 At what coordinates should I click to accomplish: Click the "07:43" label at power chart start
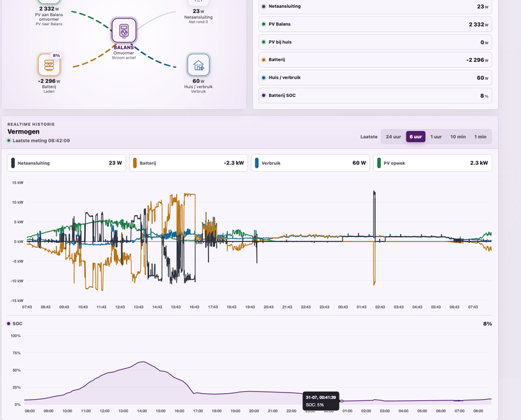[x=27, y=307]
